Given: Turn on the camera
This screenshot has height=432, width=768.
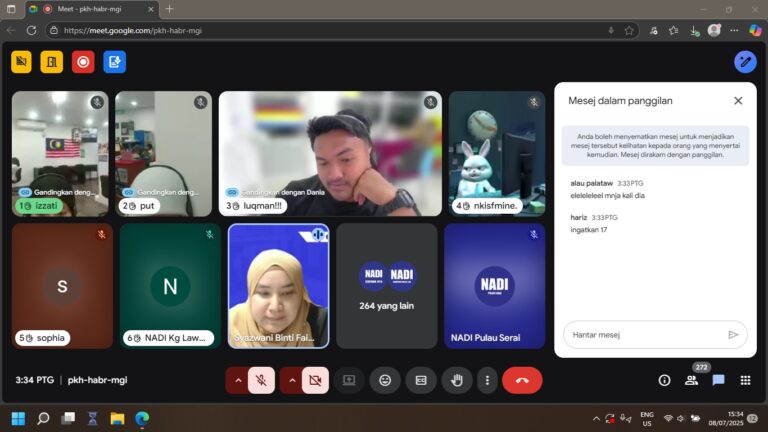Looking at the screenshot, I should tap(315, 380).
